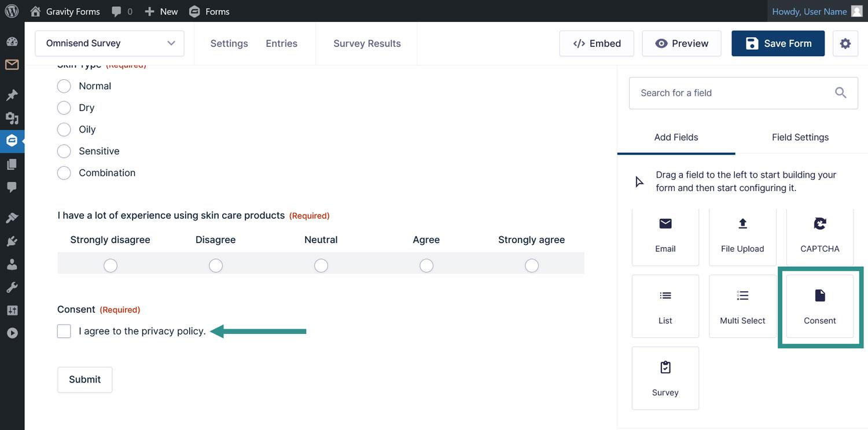Click the I agree to the privacy policy text
The width and height of the screenshot is (868, 430).
tap(142, 331)
